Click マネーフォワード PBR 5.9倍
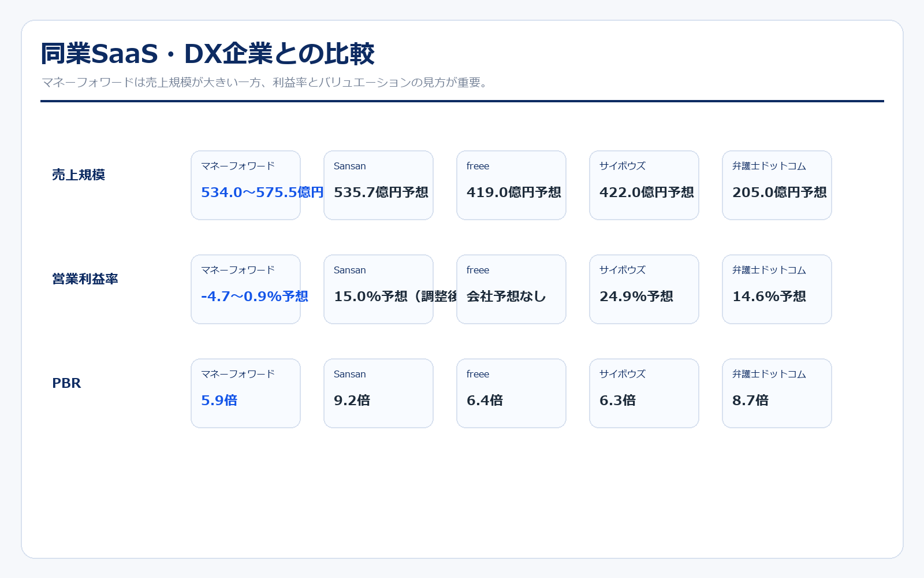Screen dimensions: 924x578 click(x=219, y=401)
